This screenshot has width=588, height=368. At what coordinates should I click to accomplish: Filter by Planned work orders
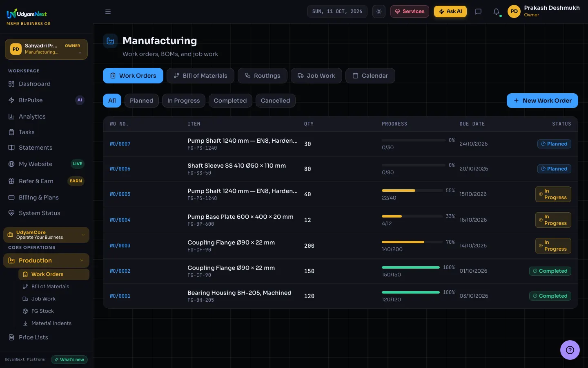(142, 101)
